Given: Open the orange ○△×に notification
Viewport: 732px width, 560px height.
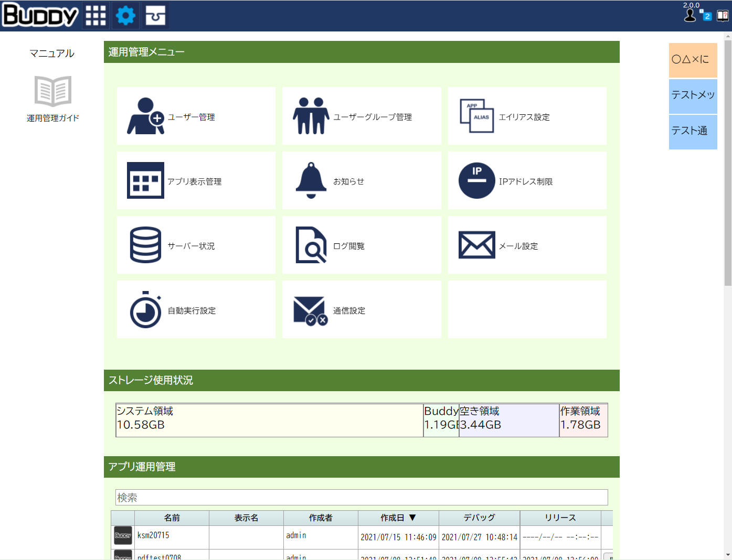Looking at the screenshot, I should [x=693, y=60].
